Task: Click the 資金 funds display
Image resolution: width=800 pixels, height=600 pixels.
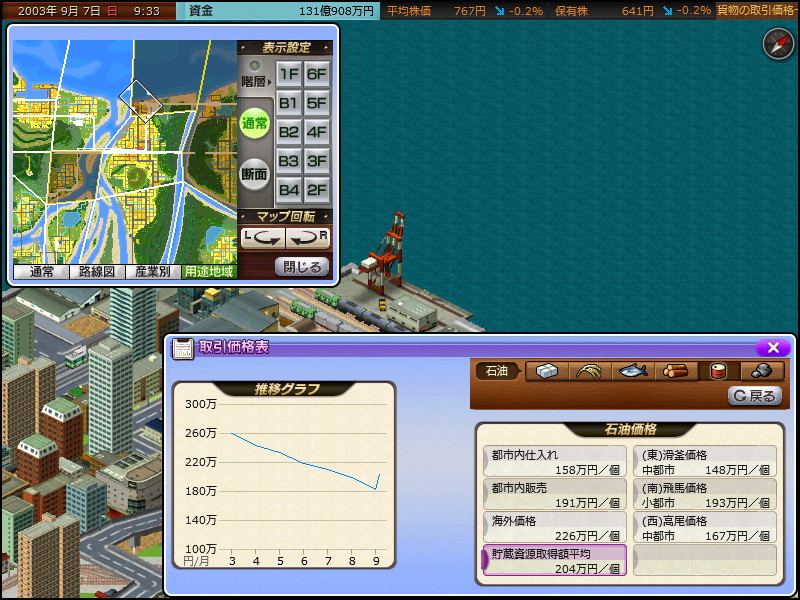Action: pyautogui.click(x=278, y=11)
